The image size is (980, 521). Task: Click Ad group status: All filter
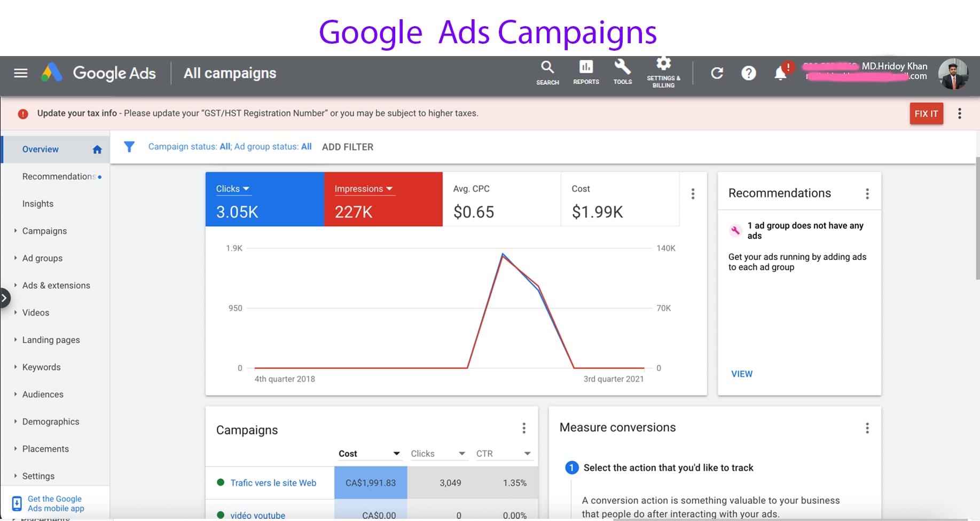pyautogui.click(x=273, y=147)
